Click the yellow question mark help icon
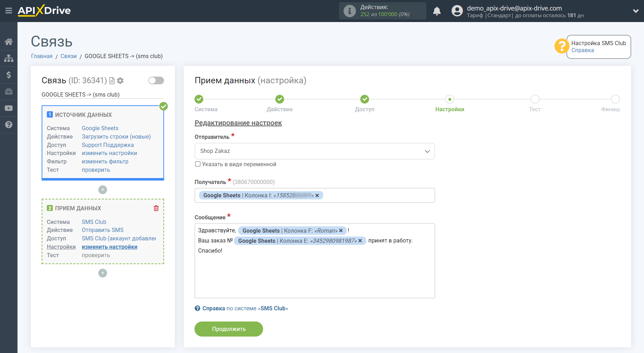Image resolution: width=644 pixels, height=353 pixels. (561, 46)
